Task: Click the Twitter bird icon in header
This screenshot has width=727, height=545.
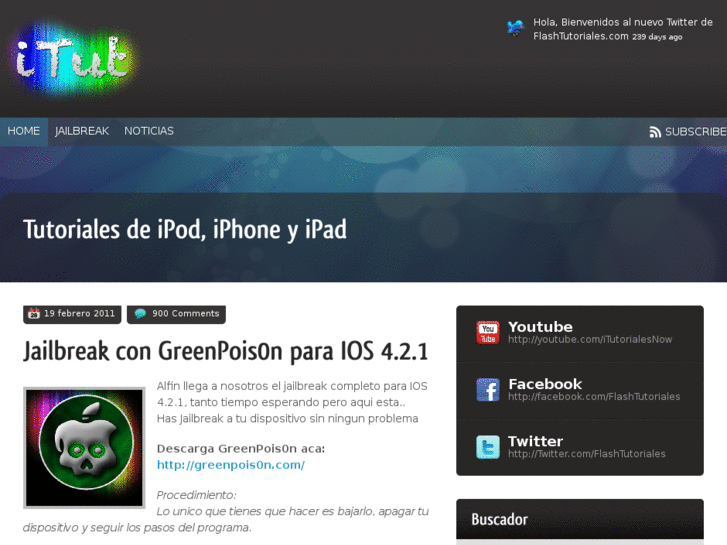Action: 515,28
